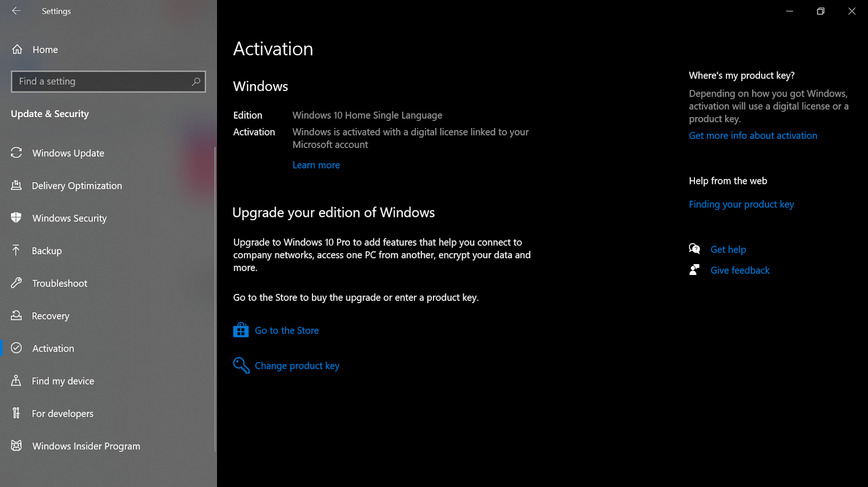Open Delivery Optimization page

pos(77,186)
